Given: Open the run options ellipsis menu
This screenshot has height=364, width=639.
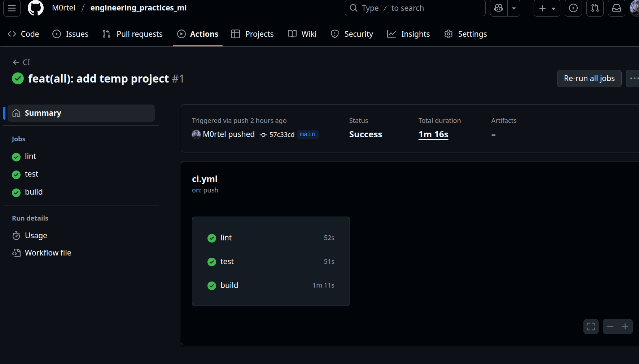Looking at the screenshot, I should [633, 79].
